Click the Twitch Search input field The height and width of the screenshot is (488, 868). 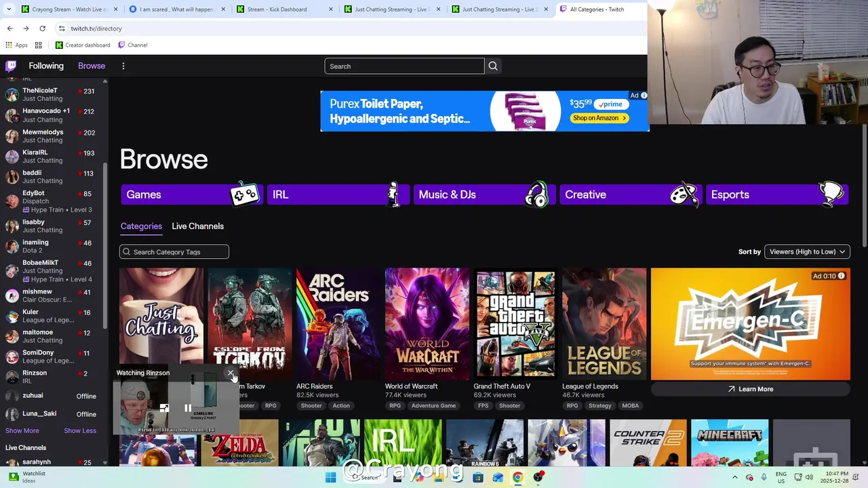click(404, 66)
